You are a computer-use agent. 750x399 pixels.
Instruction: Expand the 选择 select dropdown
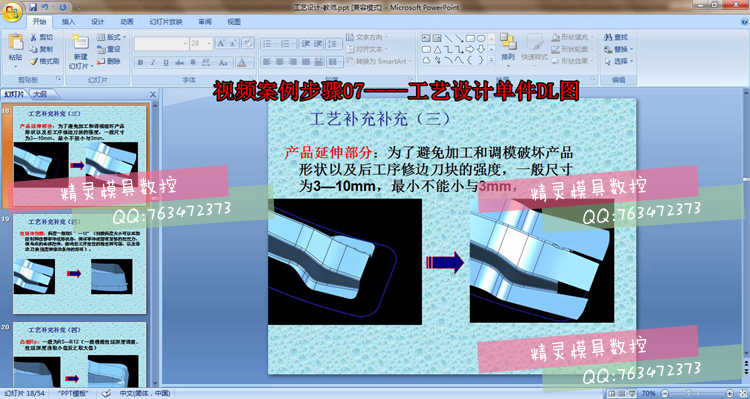(631, 61)
